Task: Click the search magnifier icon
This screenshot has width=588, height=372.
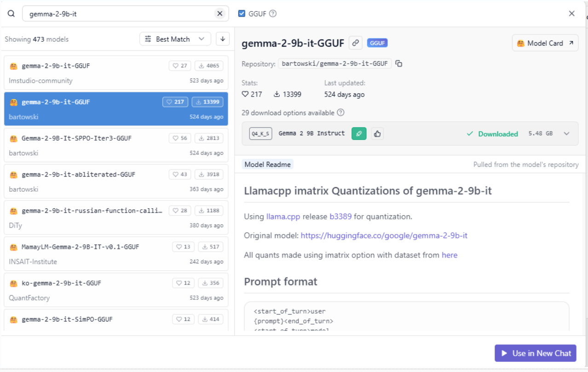Action: 11,13
